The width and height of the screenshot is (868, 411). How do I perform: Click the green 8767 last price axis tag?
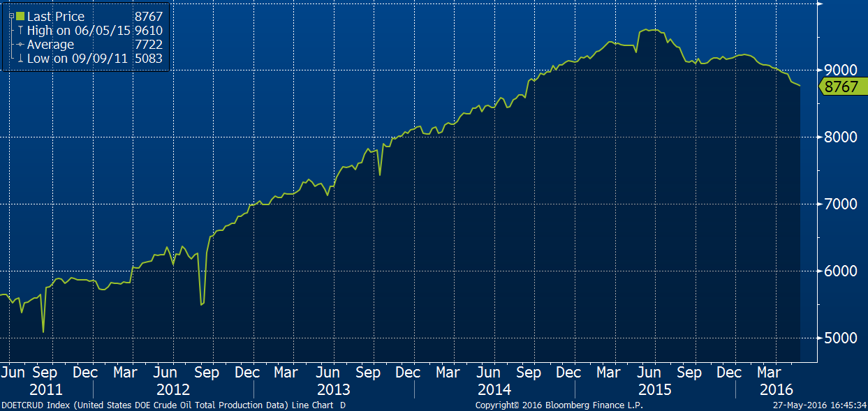click(840, 87)
